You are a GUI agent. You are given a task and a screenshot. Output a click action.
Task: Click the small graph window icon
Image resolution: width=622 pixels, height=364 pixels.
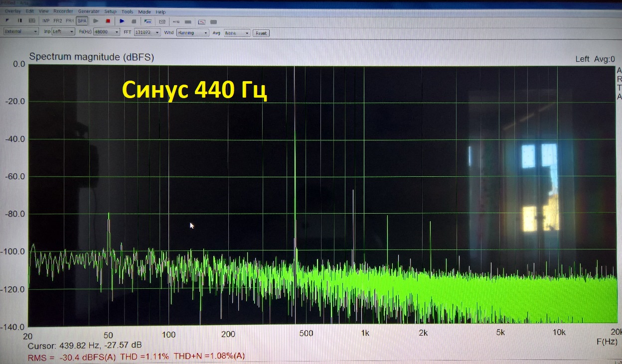coord(202,21)
